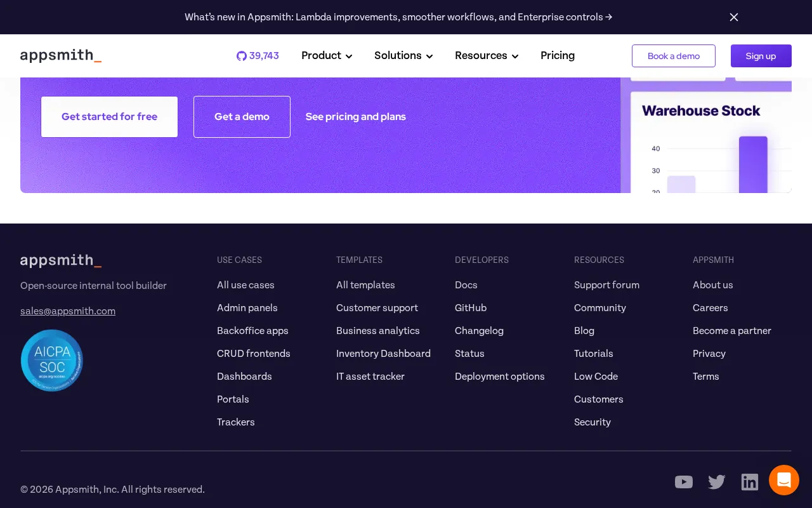Open the About us link
The width and height of the screenshot is (812, 508).
(x=713, y=285)
